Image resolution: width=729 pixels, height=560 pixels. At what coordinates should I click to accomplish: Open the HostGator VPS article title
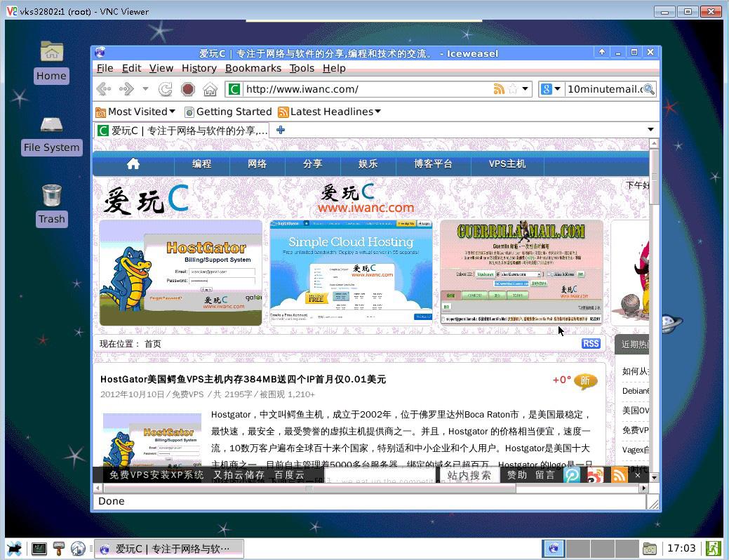pyautogui.click(x=243, y=379)
